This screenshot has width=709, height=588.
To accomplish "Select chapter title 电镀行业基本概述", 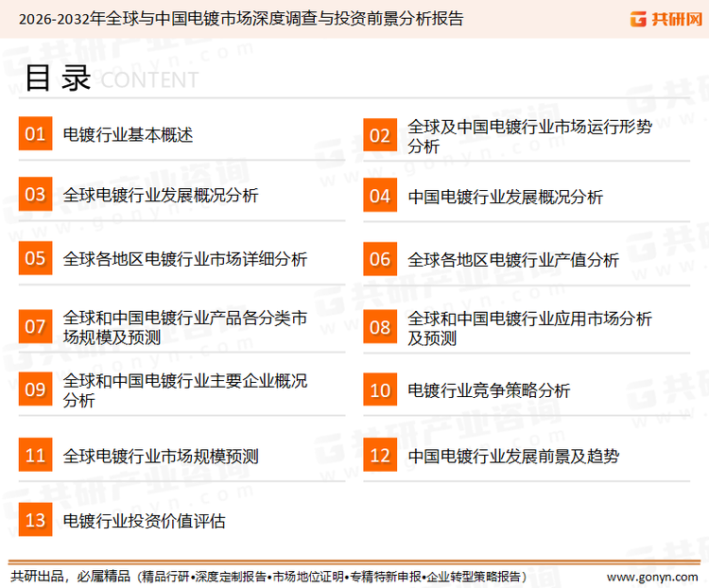I will coord(128,135).
